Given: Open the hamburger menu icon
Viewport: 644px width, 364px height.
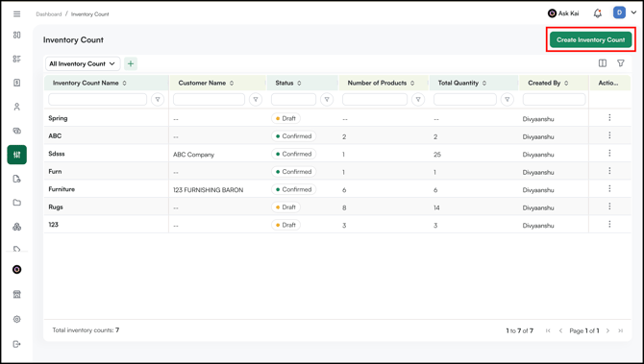Looking at the screenshot, I should [17, 14].
